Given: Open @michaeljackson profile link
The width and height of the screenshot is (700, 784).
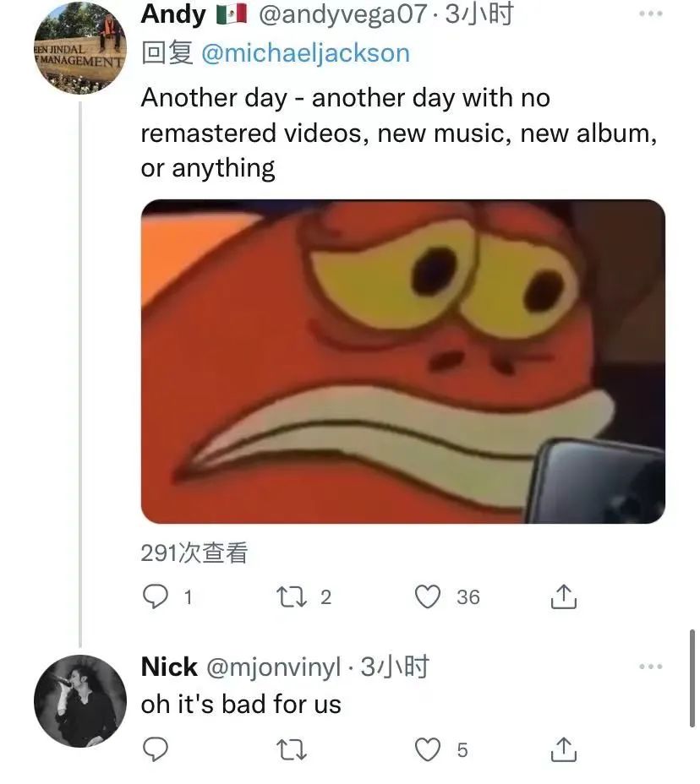Looking at the screenshot, I should [305, 53].
